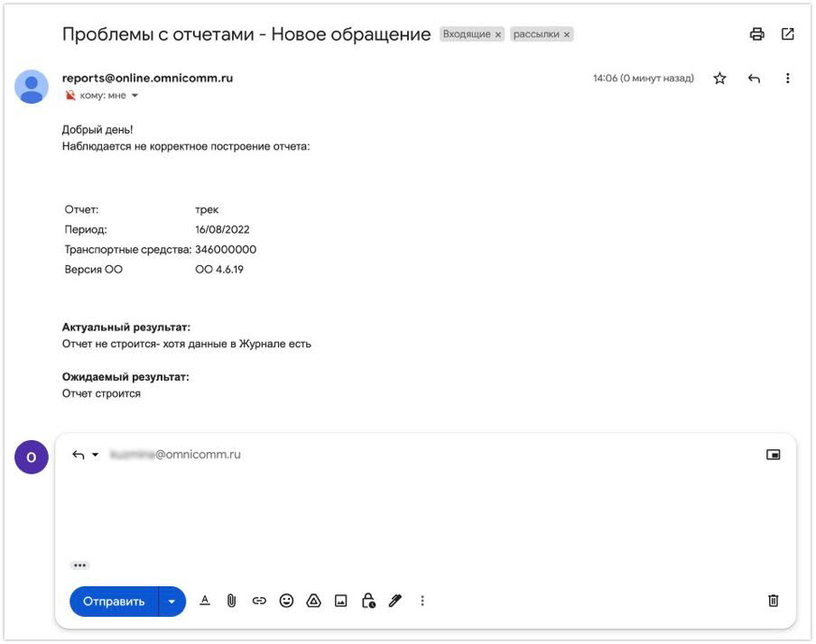Remove the 'рассылки' label from the email
The width and height of the screenshot is (816, 644).
[567, 35]
